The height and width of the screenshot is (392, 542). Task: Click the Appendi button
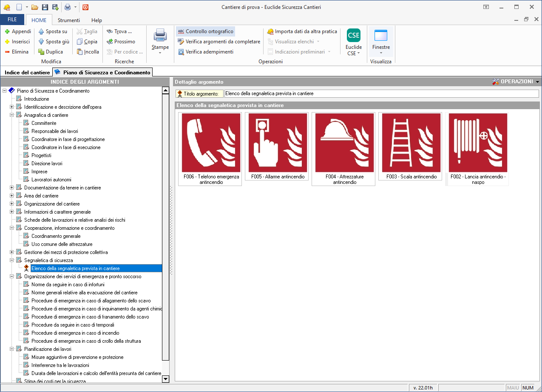[18, 31]
